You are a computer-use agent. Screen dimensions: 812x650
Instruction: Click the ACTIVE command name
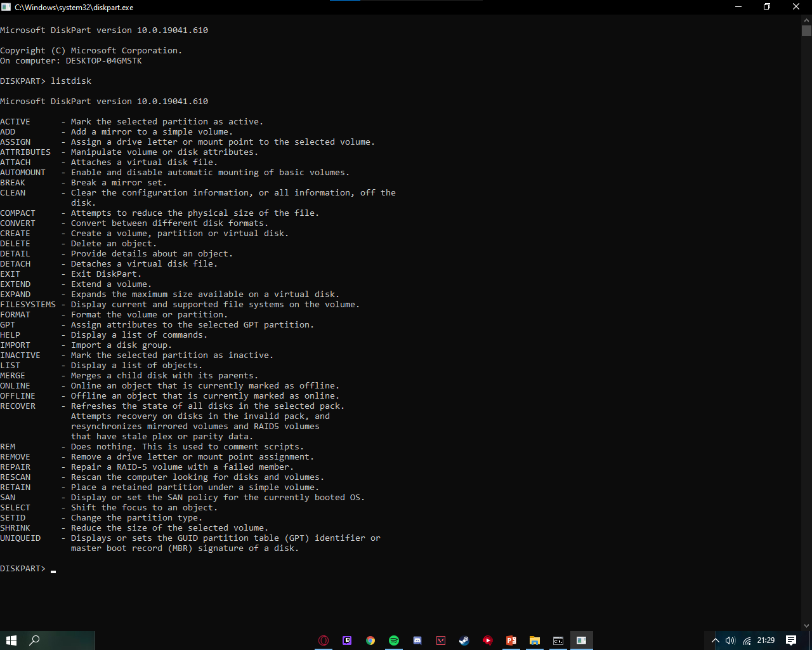point(15,122)
